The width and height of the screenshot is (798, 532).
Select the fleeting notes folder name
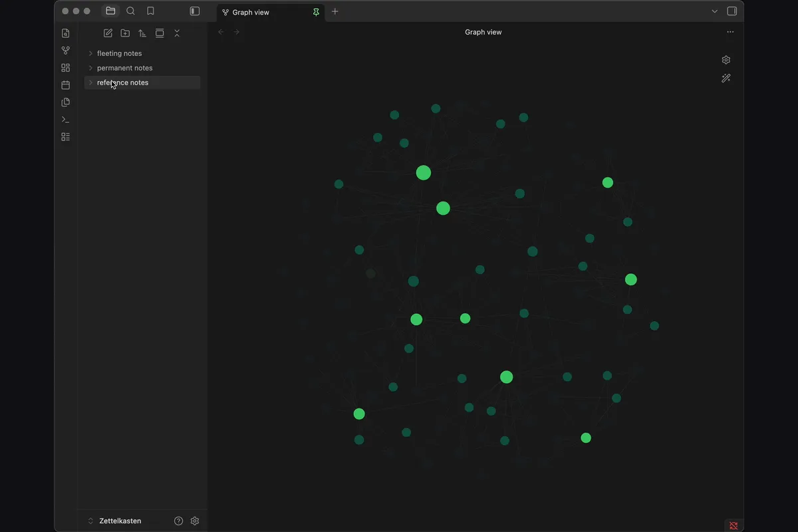coord(120,53)
